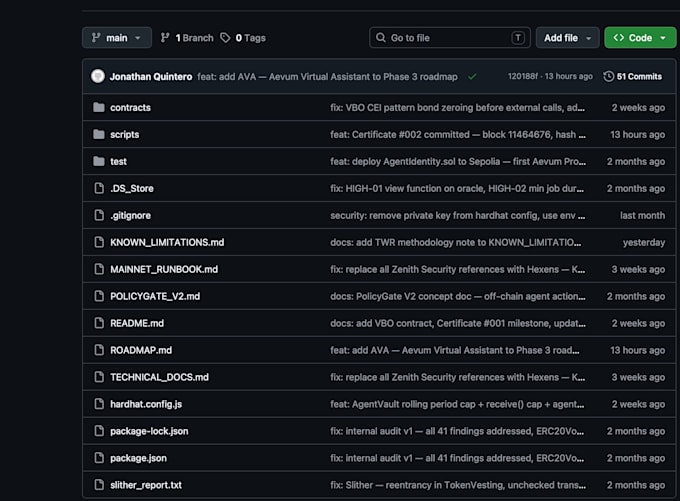Screen dimensions: 680x501
Task: Open commit adding TWR methodology note
Action: [455, 242]
